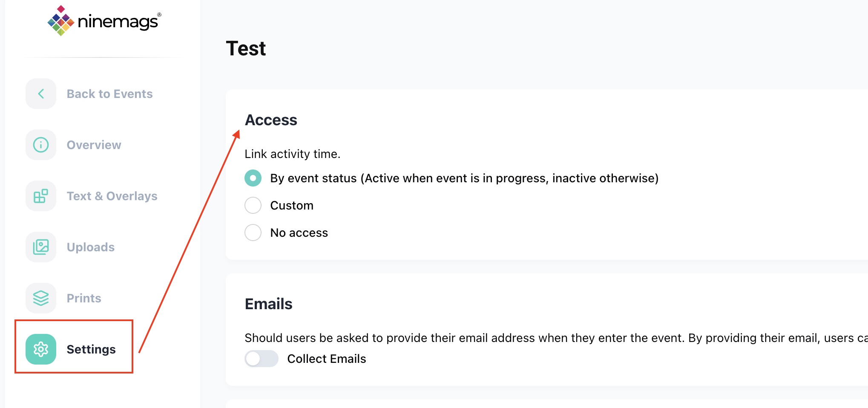Click the Collect Emails label

pos(327,359)
